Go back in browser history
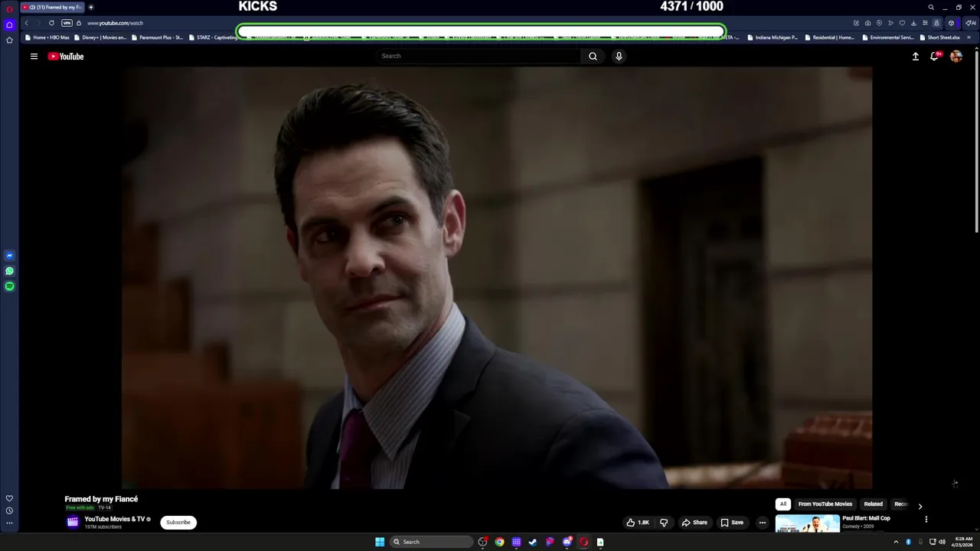This screenshot has width=980, height=551. point(26,23)
